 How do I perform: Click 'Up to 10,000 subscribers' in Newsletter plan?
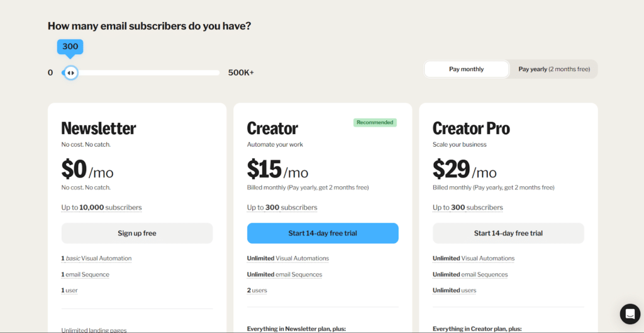point(101,208)
